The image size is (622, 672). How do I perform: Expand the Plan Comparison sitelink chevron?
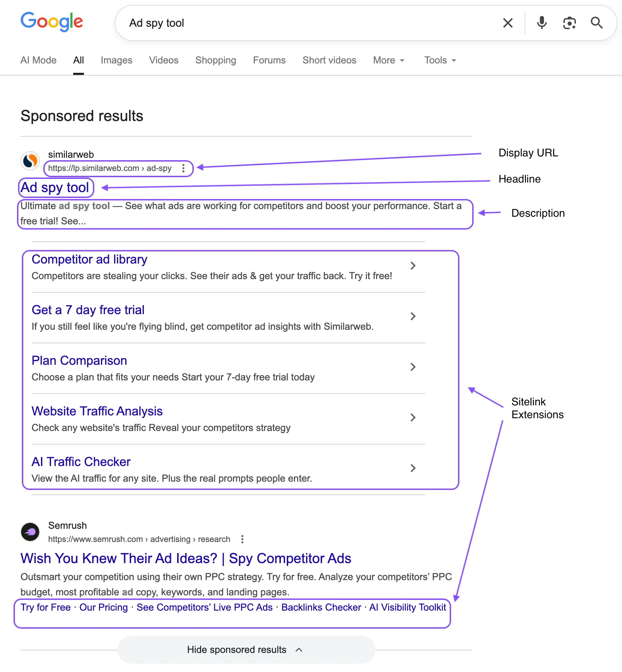[x=413, y=367]
